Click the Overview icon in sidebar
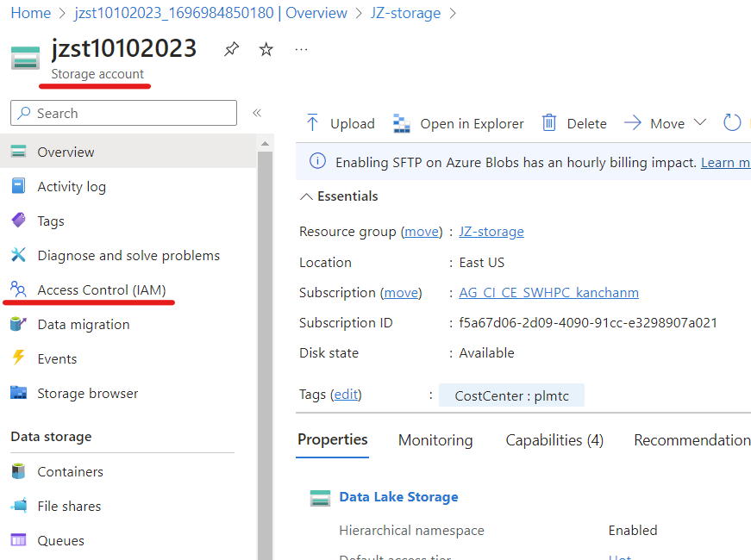The width and height of the screenshot is (751, 560). [x=18, y=152]
